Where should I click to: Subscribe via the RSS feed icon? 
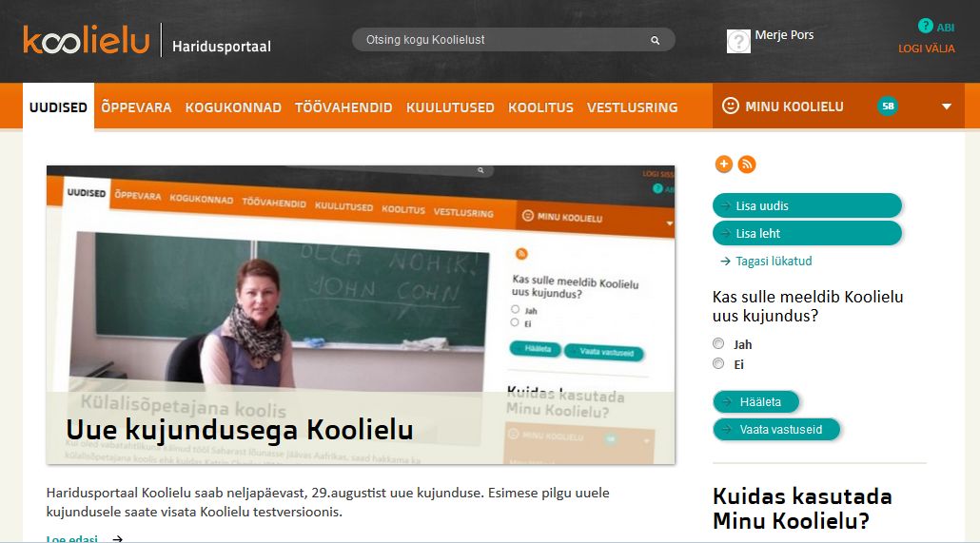[x=747, y=165]
